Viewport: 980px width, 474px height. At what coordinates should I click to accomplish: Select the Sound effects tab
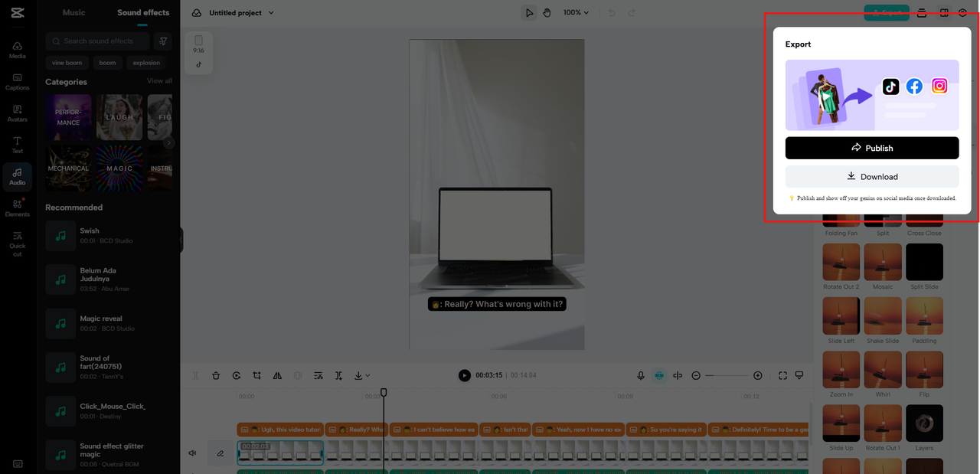tap(143, 13)
